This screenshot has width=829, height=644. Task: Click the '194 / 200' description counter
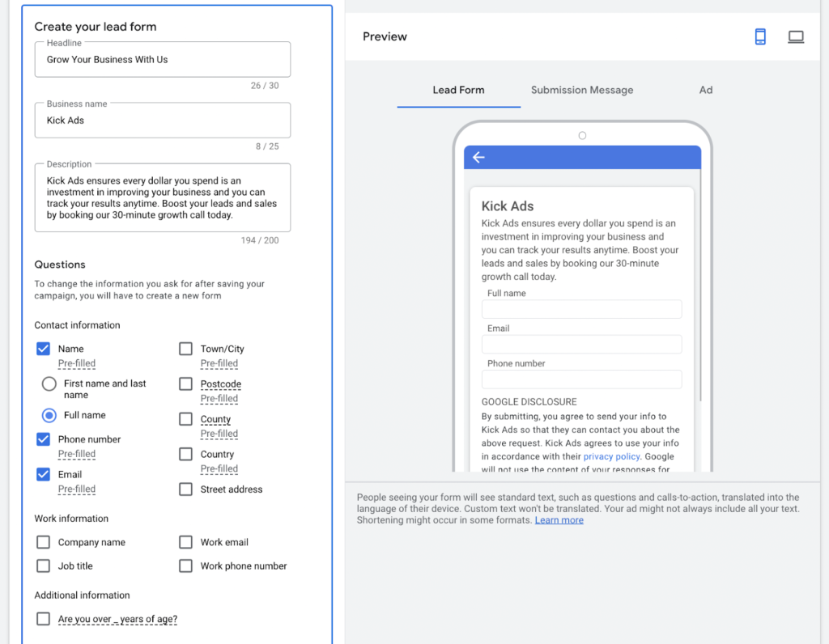(260, 240)
